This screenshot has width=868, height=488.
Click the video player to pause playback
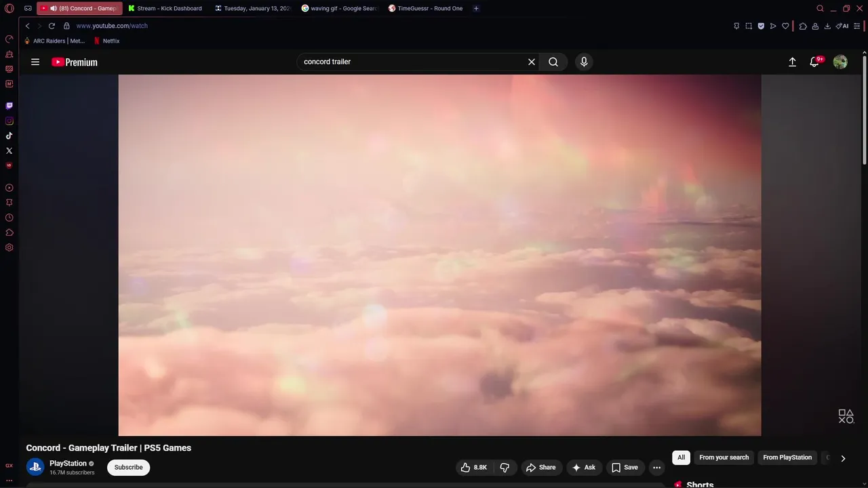point(439,255)
